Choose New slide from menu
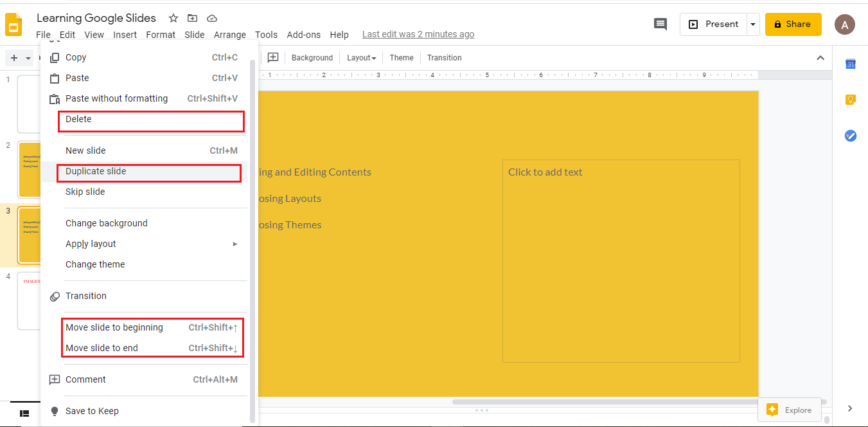868x427 pixels. click(144, 150)
